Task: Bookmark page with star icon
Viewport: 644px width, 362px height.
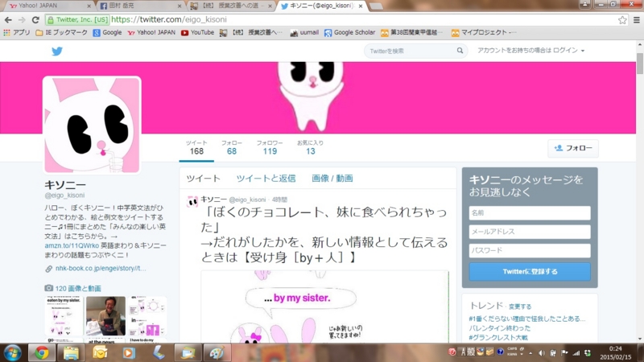Action: [622, 19]
